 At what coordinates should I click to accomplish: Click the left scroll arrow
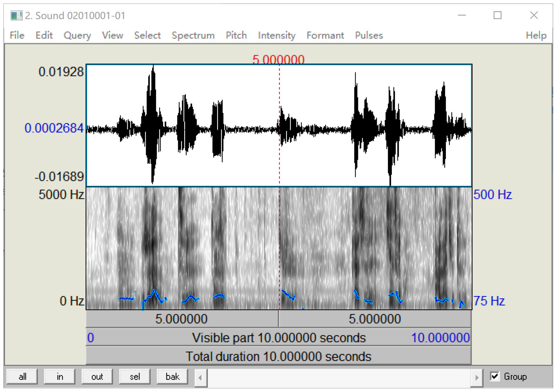pyautogui.click(x=201, y=378)
